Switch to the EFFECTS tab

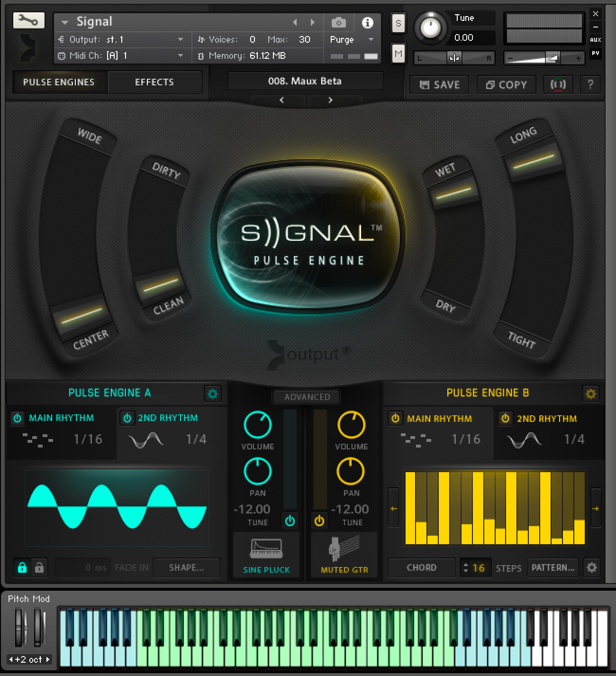point(155,82)
